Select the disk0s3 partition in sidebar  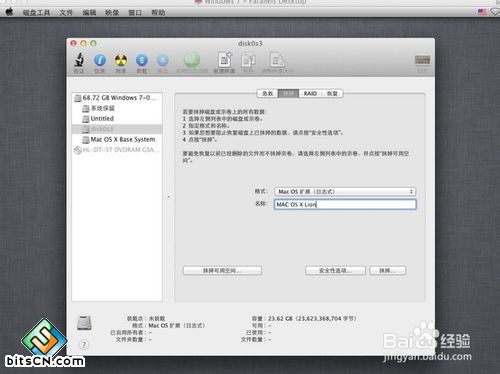[x=117, y=129]
